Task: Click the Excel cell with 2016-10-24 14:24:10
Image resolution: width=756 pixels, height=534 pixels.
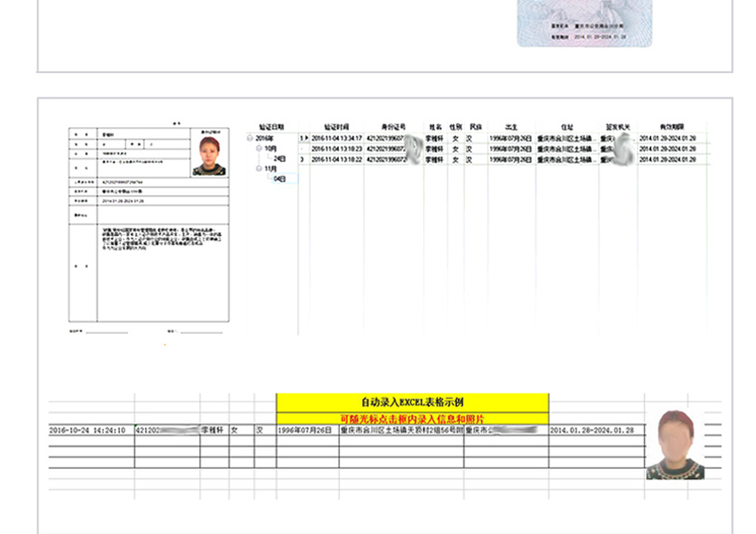Action: coord(87,430)
